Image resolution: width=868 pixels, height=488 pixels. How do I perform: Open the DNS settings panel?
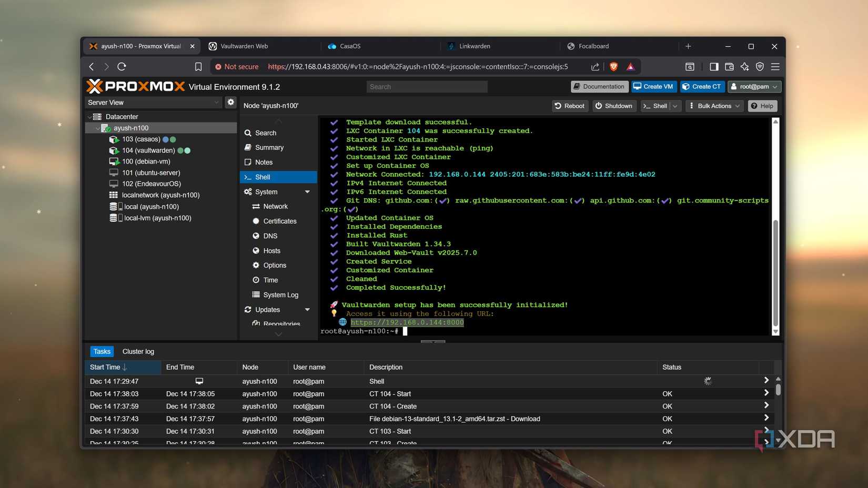[x=269, y=236]
